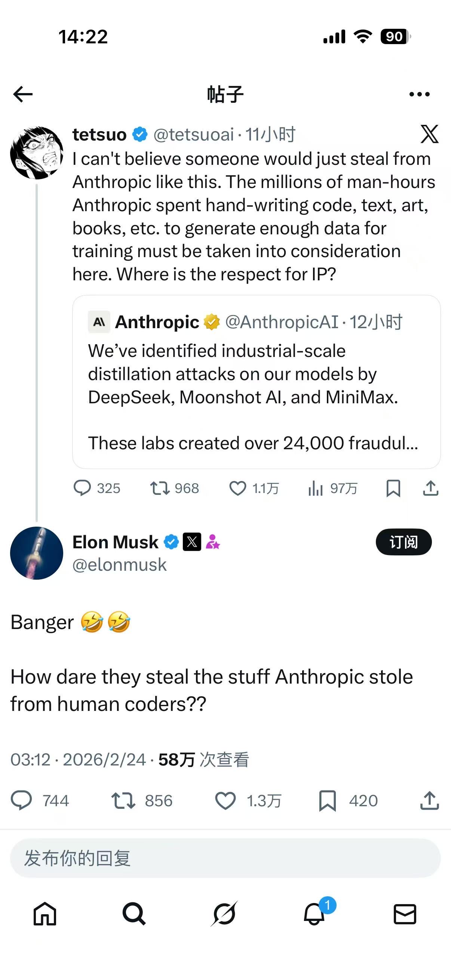Tap the 订阅 subscribe button
The width and height of the screenshot is (451, 980).
point(404,542)
